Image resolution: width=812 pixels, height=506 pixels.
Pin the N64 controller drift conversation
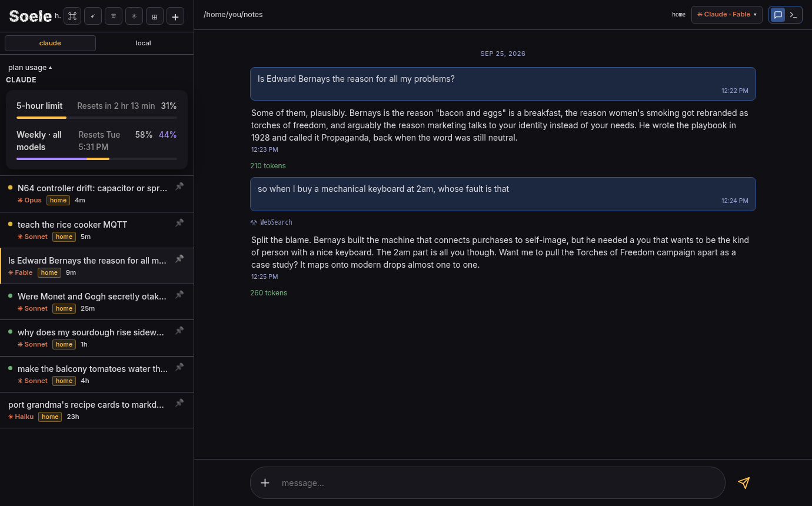pos(179,187)
